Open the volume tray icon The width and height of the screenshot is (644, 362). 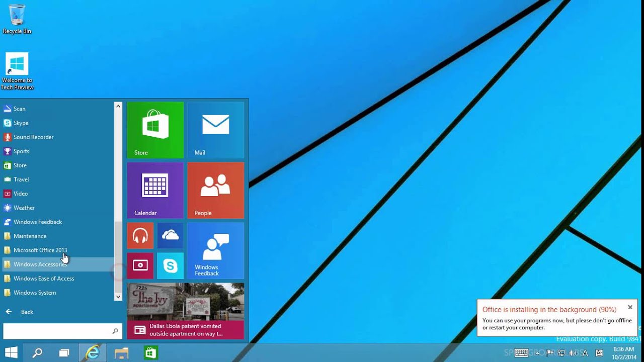click(573, 353)
